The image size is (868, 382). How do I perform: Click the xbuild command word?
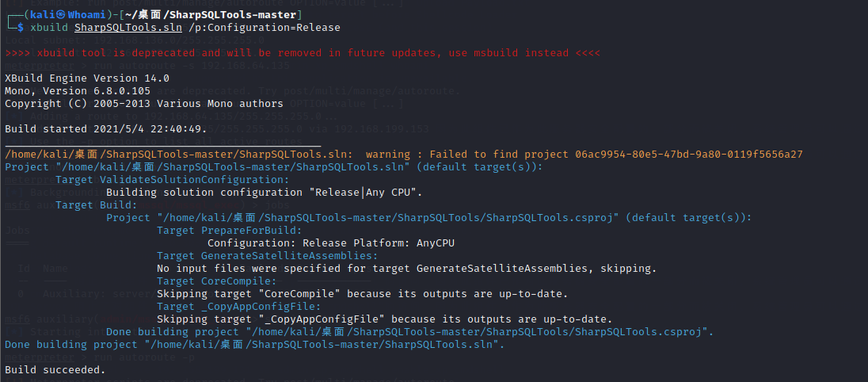(x=49, y=27)
